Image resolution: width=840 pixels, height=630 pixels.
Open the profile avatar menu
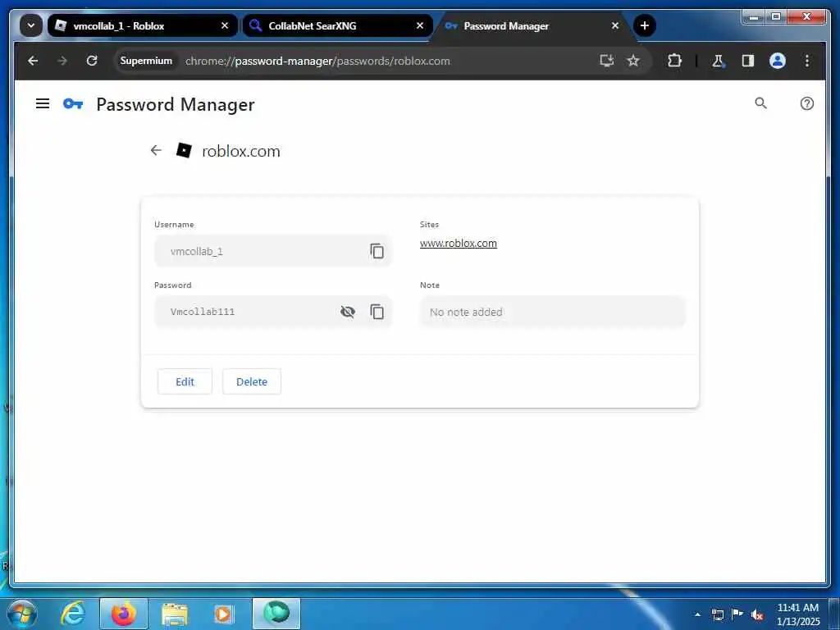coord(778,61)
